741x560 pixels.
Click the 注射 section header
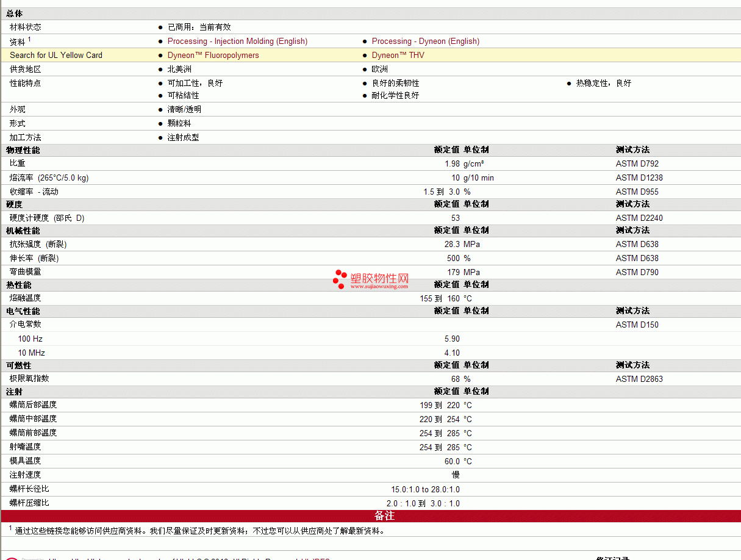click(x=14, y=392)
